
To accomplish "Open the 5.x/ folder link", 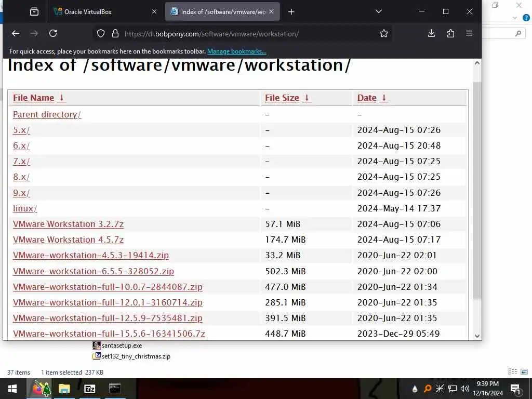I will point(21,130).
